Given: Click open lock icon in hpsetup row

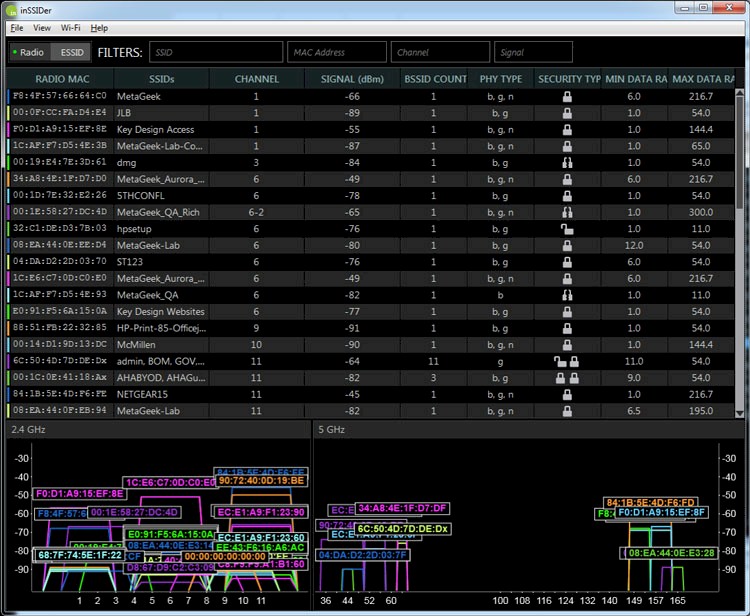Looking at the screenshot, I should tap(567, 229).
